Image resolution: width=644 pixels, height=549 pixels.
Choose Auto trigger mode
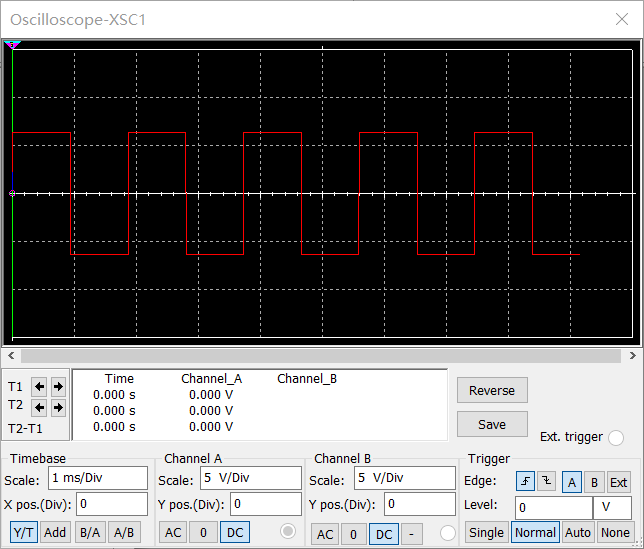[578, 532]
